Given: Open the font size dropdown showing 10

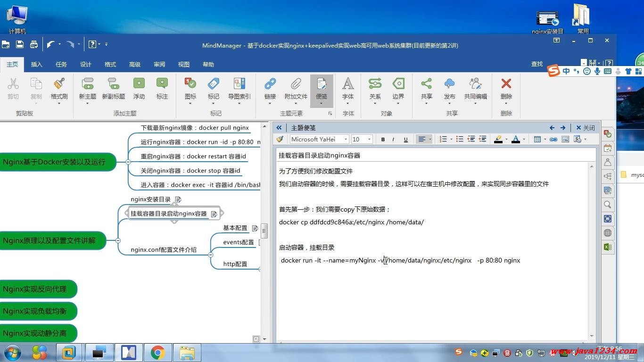Looking at the screenshot, I should tap(370, 139).
